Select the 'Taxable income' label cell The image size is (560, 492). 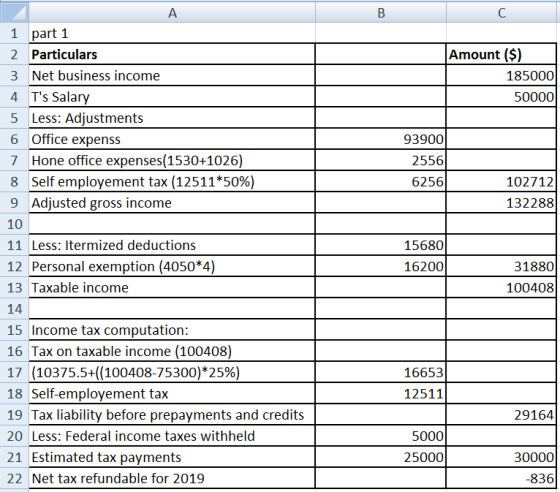172,287
